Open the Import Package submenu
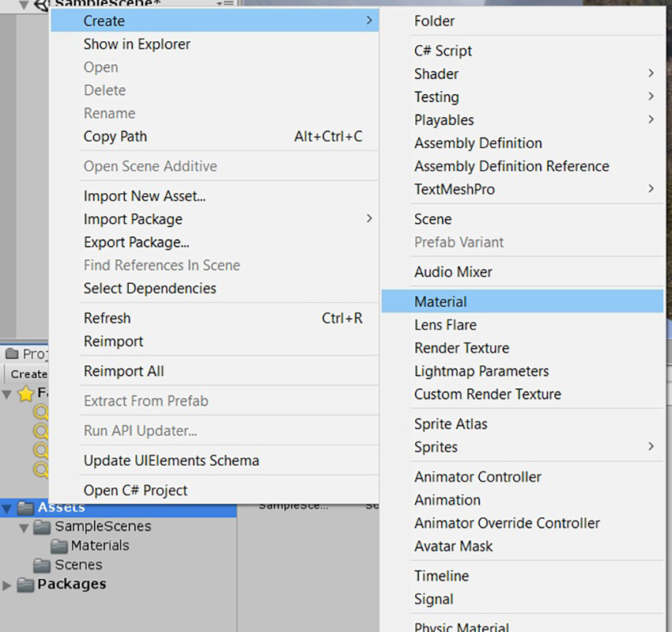The height and width of the screenshot is (632, 672). (x=214, y=219)
